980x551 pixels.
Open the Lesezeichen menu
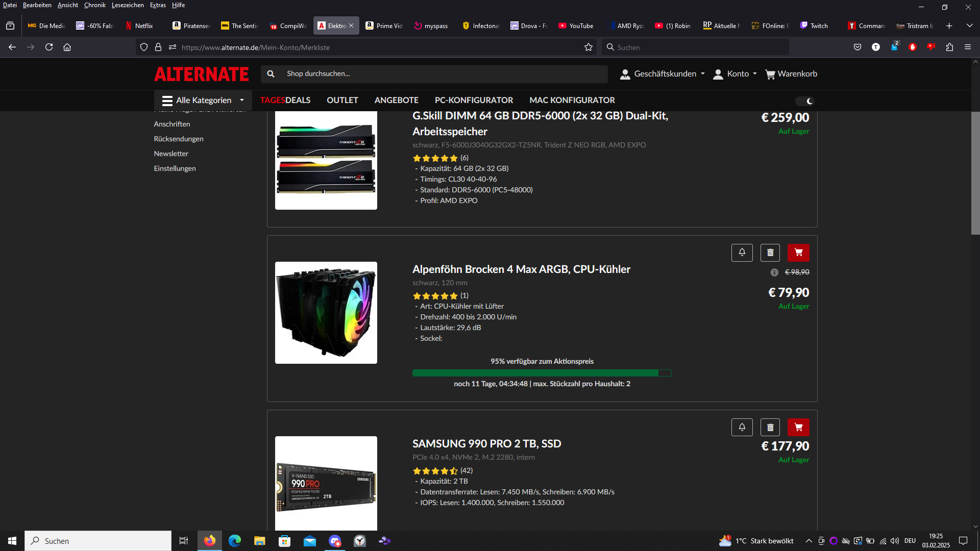point(128,5)
